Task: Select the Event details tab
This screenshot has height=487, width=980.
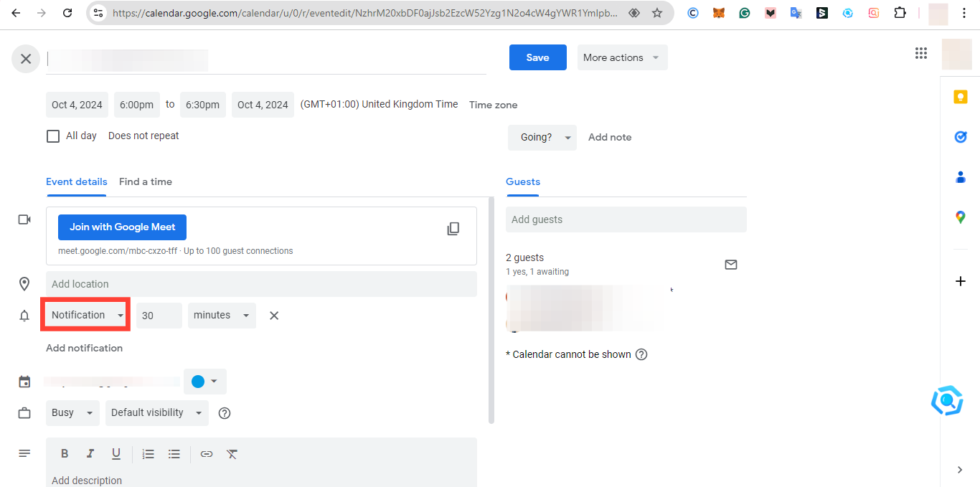Action: (x=76, y=181)
